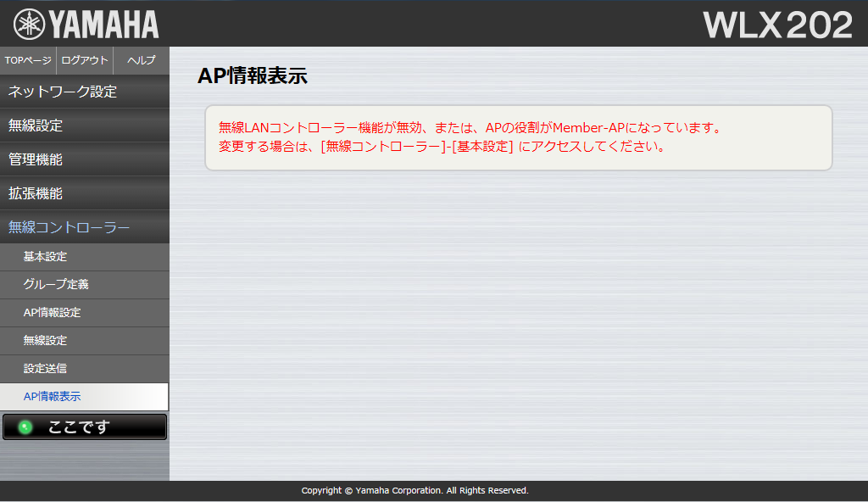Click the red warning message box
868x502 pixels.
tap(520, 137)
